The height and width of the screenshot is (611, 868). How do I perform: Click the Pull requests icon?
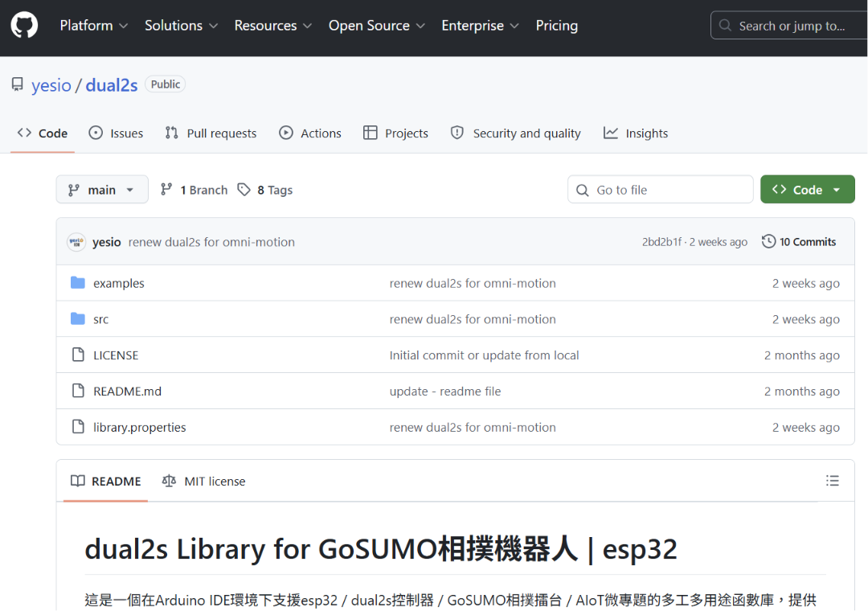(x=172, y=133)
